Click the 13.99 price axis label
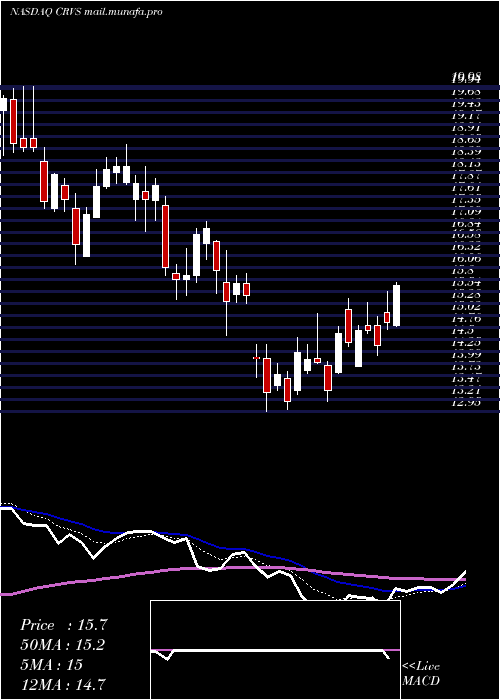Viewport: 500px width, 700px height. pyautogui.click(x=466, y=355)
